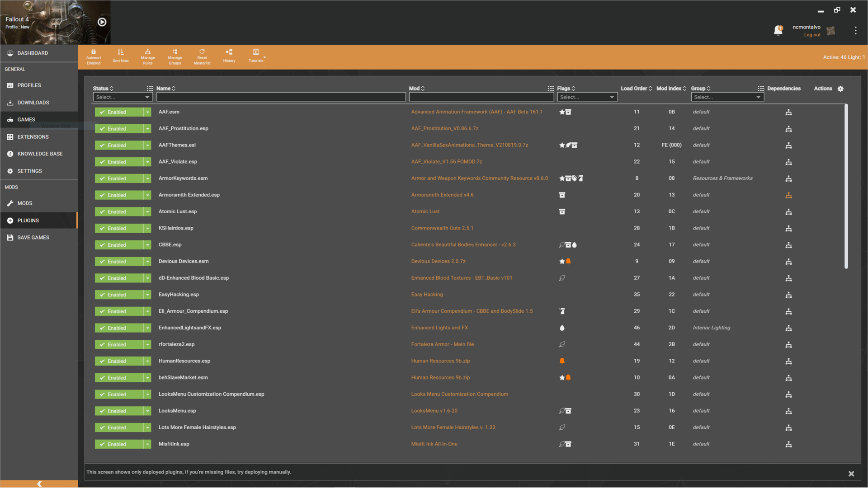
Task: Click the list icon beside the Dependencies column
Action: click(x=761, y=89)
